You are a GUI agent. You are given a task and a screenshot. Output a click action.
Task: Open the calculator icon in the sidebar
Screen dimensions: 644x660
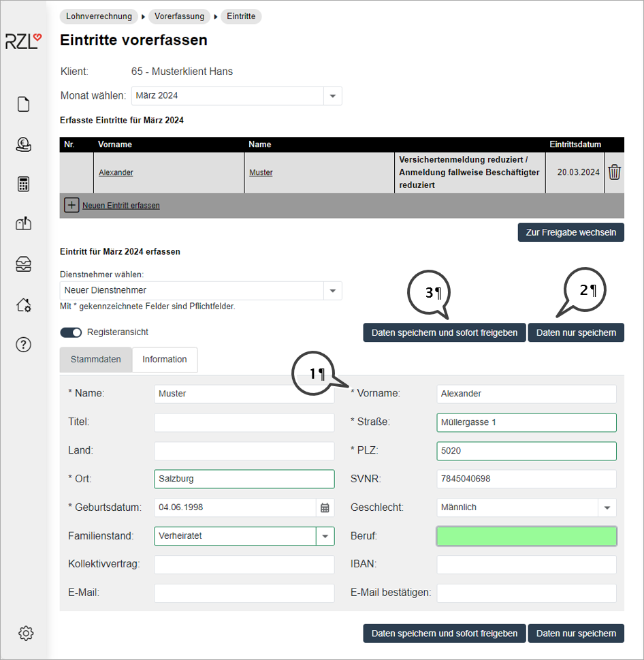click(24, 184)
